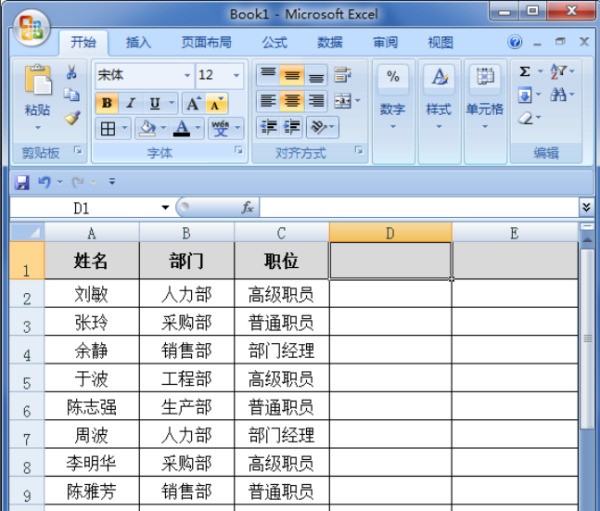Click the Increase Font Size icon
This screenshot has height=511, width=600.
(x=193, y=103)
